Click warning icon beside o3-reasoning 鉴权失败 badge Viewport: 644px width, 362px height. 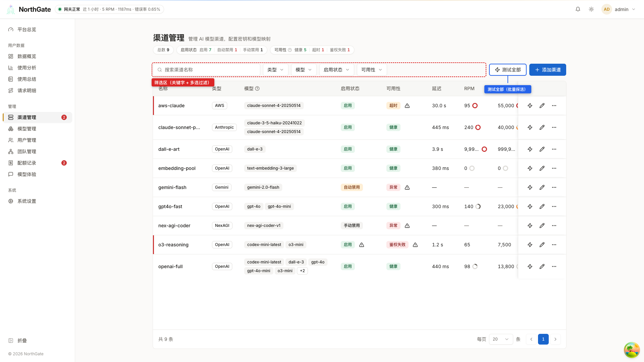pos(415,245)
